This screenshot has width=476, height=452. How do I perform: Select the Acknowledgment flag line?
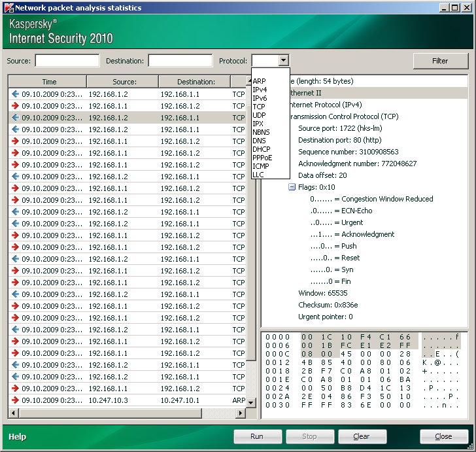(352, 234)
